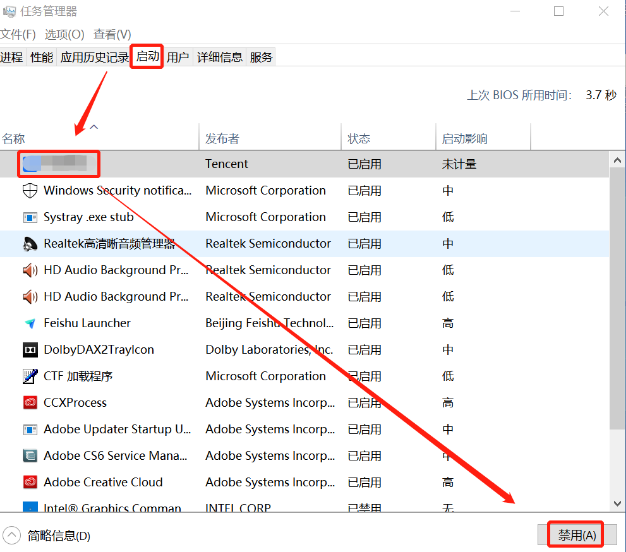This screenshot has height=552, width=626.
Task: Click 上次 BIOS 所用时间 label
Action: [519, 95]
